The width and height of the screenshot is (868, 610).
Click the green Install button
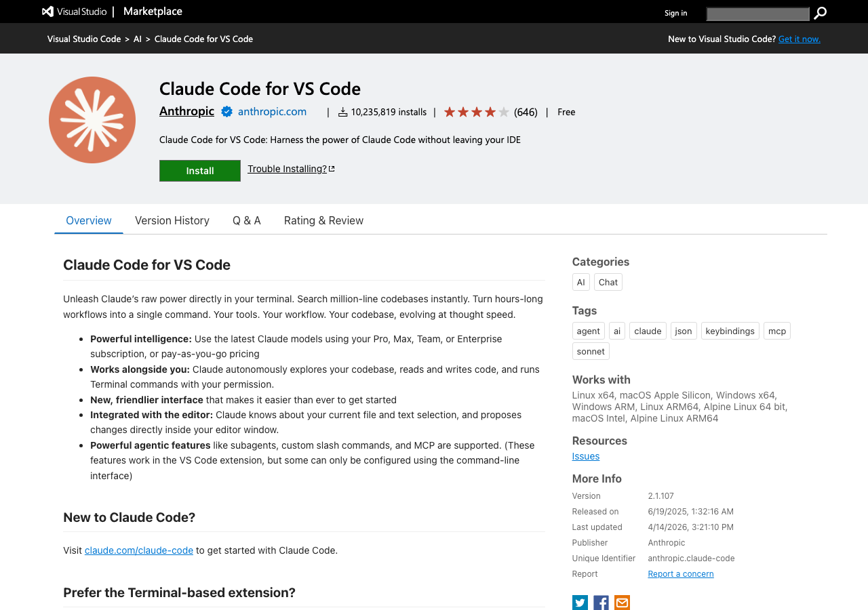coord(199,171)
